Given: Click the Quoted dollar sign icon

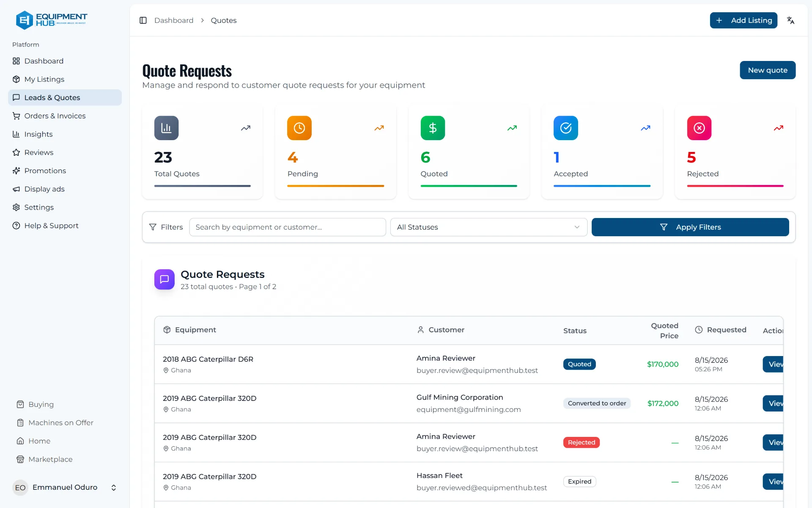Looking at the screenshot, I should tap(433, 128).
